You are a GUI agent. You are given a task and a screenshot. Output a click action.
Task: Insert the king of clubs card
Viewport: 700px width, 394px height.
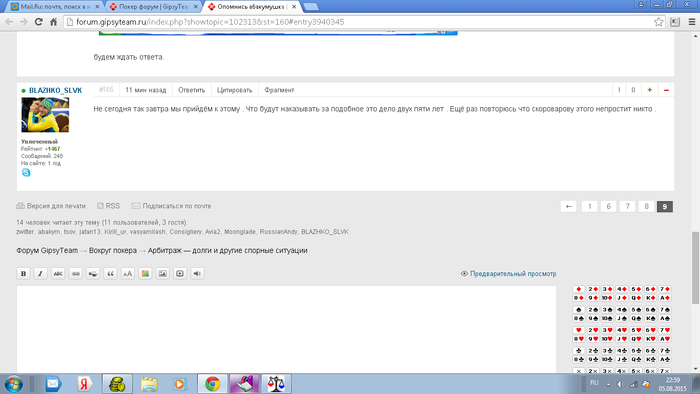(x=650, y=359)
